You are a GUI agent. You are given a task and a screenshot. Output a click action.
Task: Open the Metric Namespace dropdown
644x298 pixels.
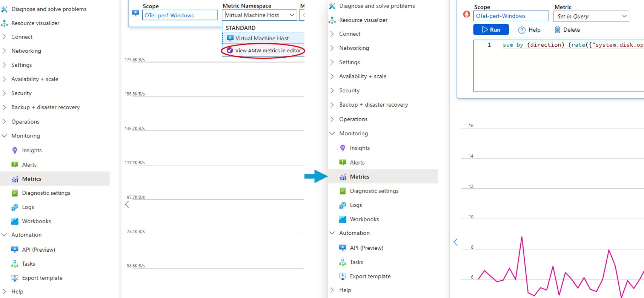260,15
